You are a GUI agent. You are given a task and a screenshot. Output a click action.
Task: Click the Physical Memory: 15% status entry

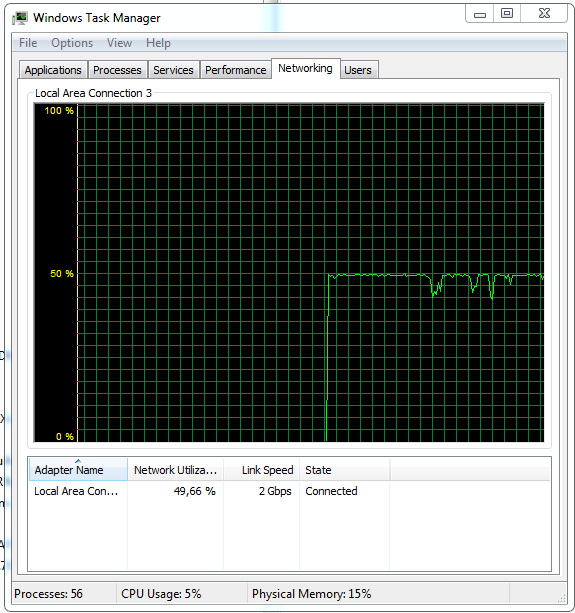coord(312,594)
